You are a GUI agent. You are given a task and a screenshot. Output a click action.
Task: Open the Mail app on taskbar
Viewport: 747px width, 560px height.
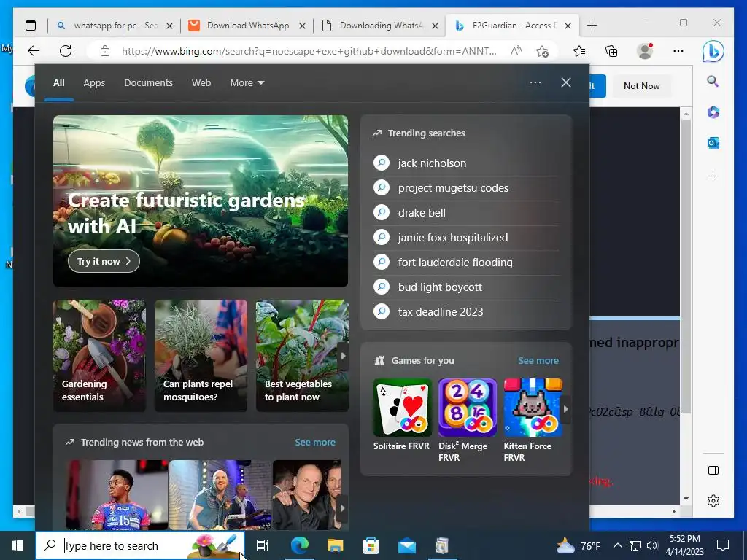point(407,545)
